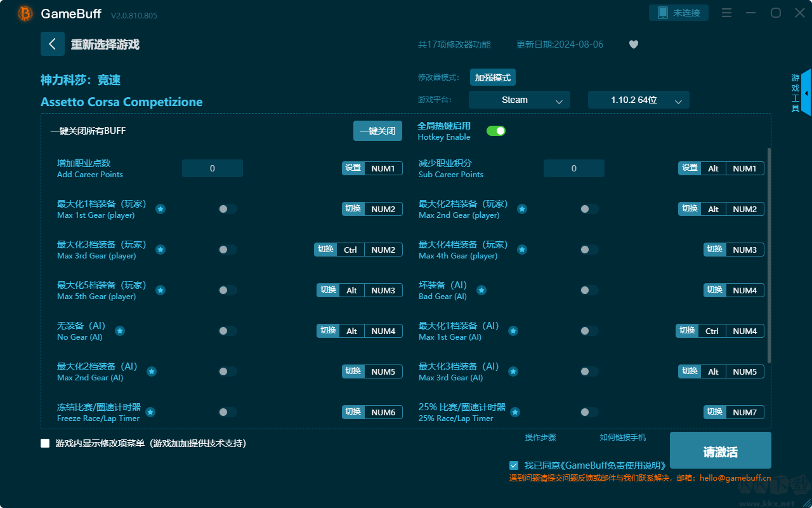Click star icon next to Max 2nd Gear (AI)

[x=152, y=371]
